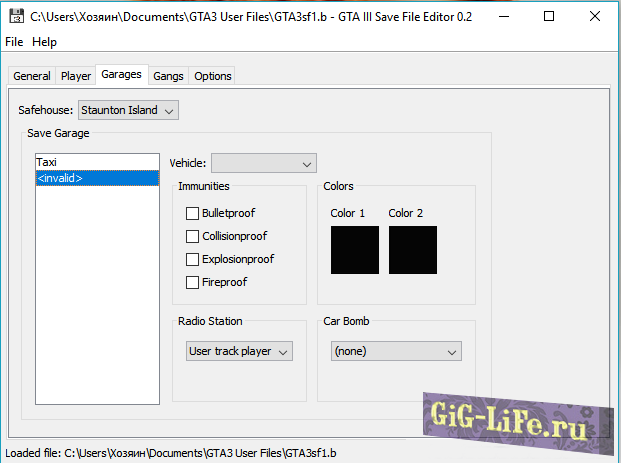Switch to the Player tab

pyautogui.click(x=76, y=76)
